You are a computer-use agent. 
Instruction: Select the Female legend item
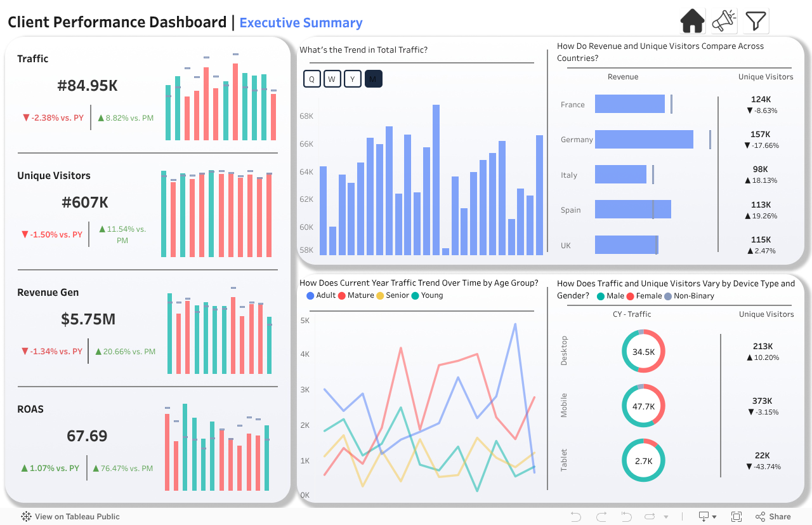[644, 296]
